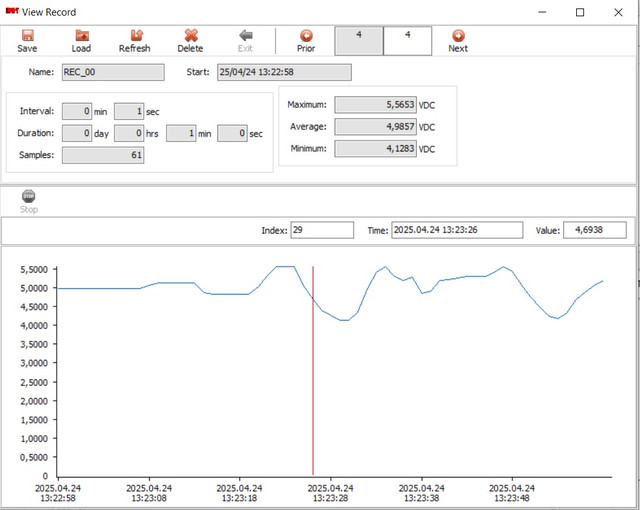Advance to Next record
Screen dimensions: 640x510
(x=458, y=36)
